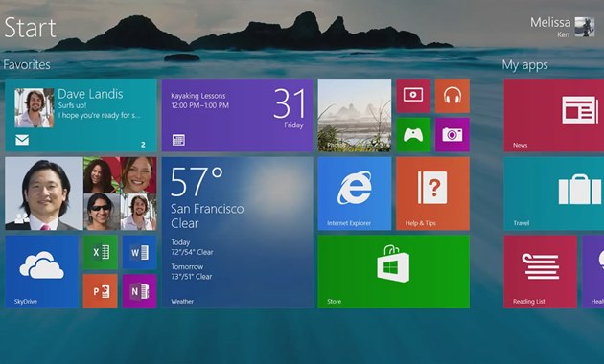
Task: Launch PowerPoint small tile
Action: (101, 291)
